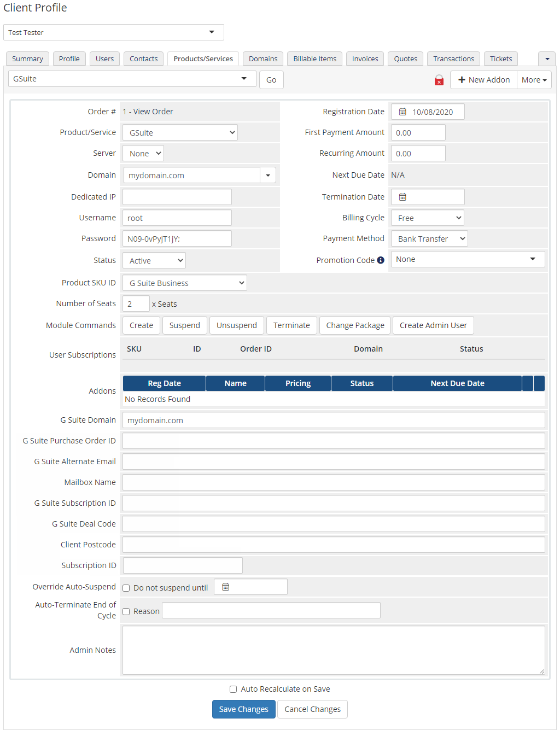
Task: Click the Recurring Amount field
Action: tap(418, 153)
